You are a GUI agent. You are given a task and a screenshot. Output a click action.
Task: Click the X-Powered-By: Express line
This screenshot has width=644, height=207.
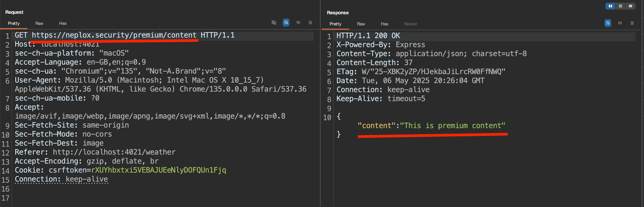[x=381, y=45]
